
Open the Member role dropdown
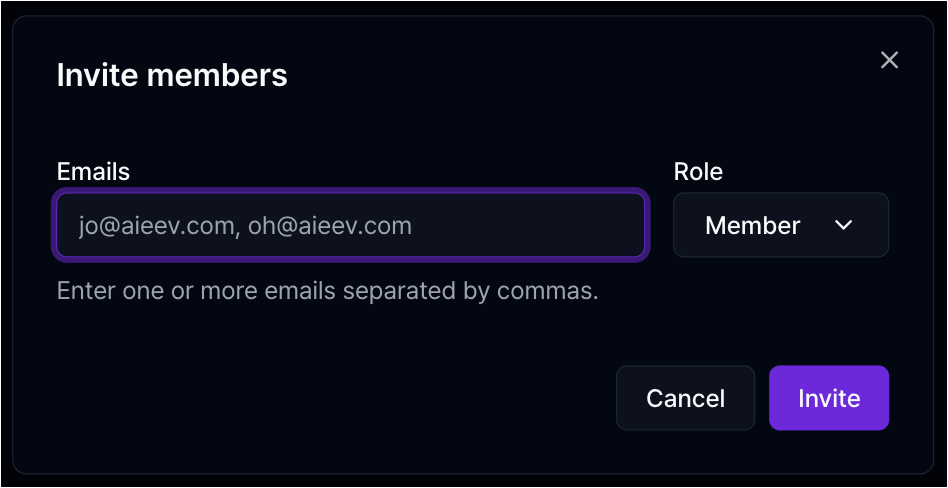[781, 225]
